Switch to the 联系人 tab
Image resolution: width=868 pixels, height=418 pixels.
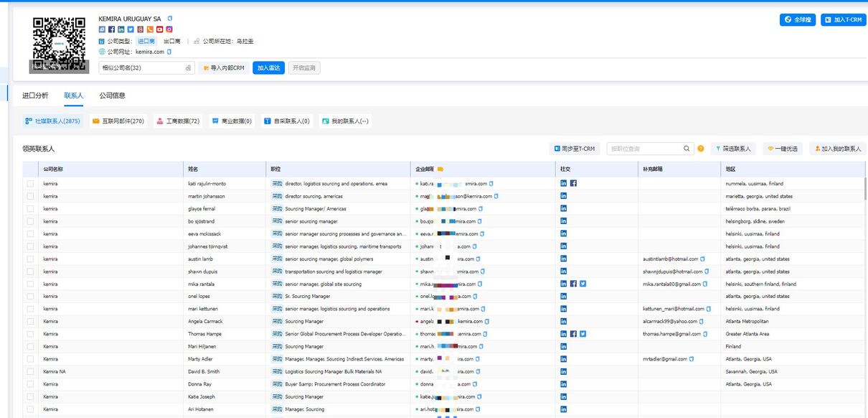(x=73, y=96)
